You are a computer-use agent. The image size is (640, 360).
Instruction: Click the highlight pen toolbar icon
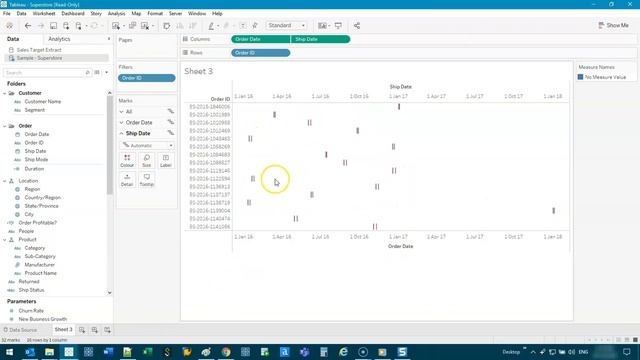[211, 26]
